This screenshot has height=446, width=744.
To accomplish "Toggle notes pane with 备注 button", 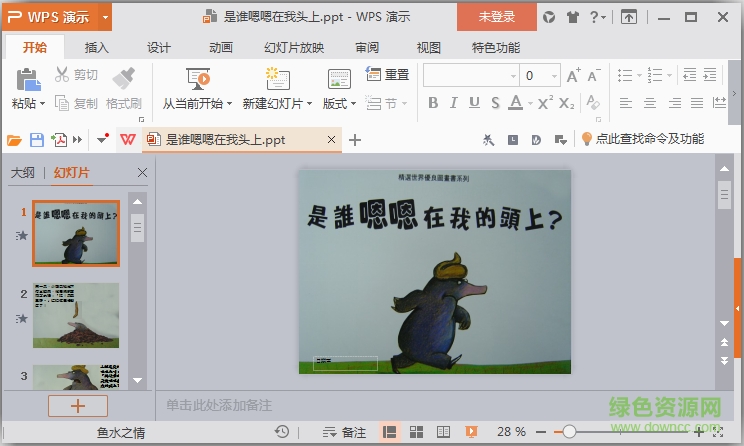I will (x=345, y=431).
